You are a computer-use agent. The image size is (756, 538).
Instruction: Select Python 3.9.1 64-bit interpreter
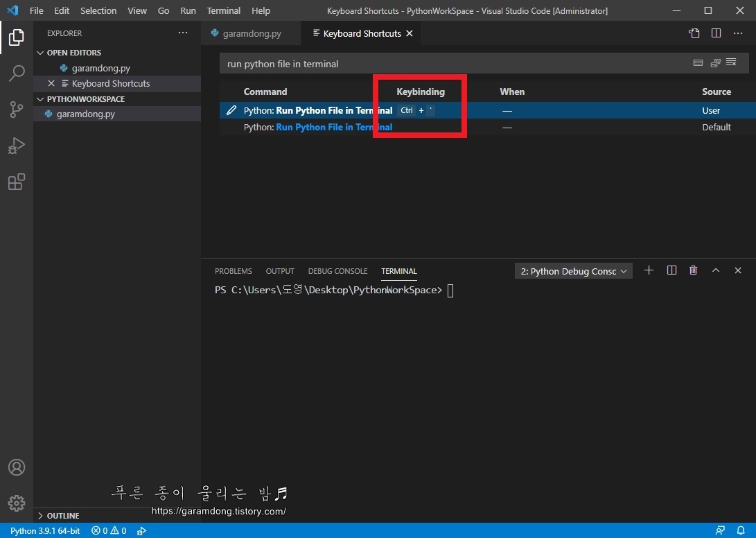point(45,531)
